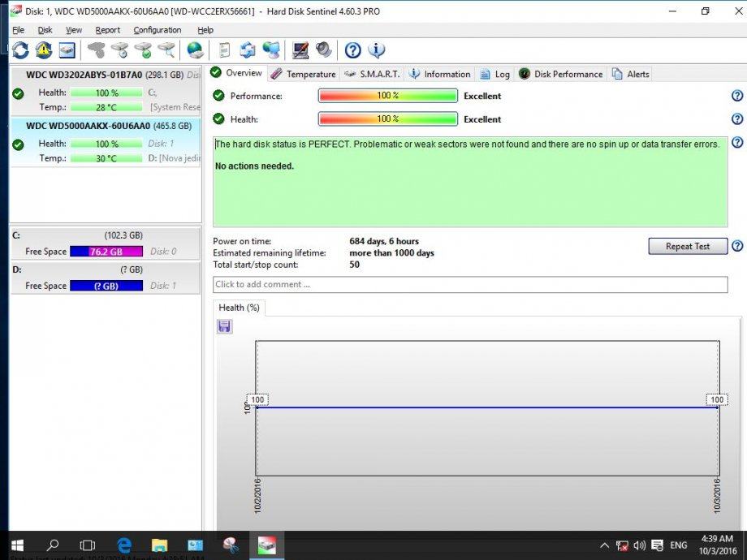The height and width of the screenshot is (560, 747).
Task: Click the Repeat Test button
Action: pos(688,246)
